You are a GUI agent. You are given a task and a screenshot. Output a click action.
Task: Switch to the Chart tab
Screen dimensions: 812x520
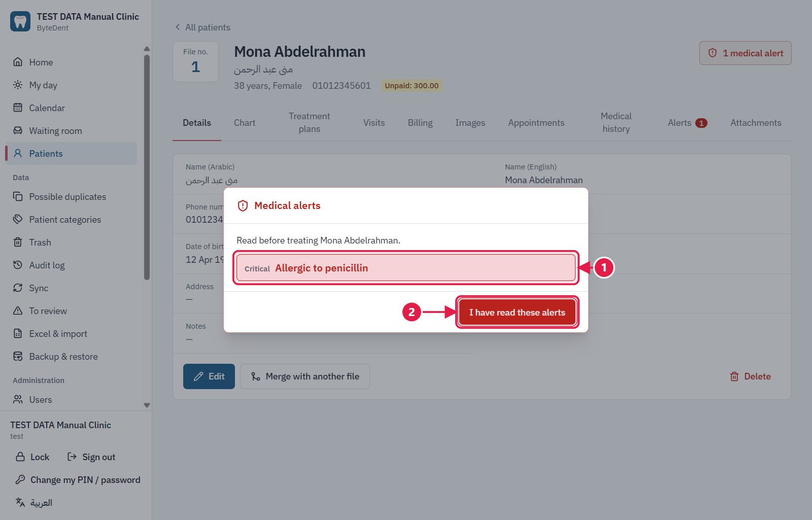click(245, 122)
